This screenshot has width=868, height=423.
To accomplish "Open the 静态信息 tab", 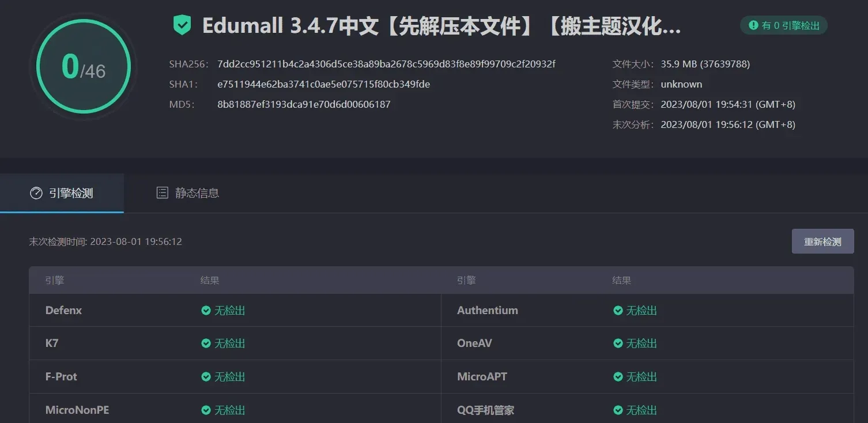I will coord(188,193).
